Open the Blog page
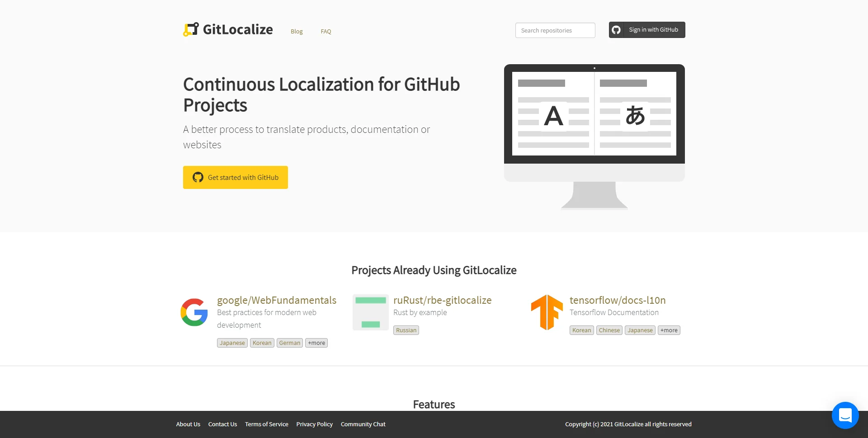Viewport: 868px width, 438px height. (297, 31)
